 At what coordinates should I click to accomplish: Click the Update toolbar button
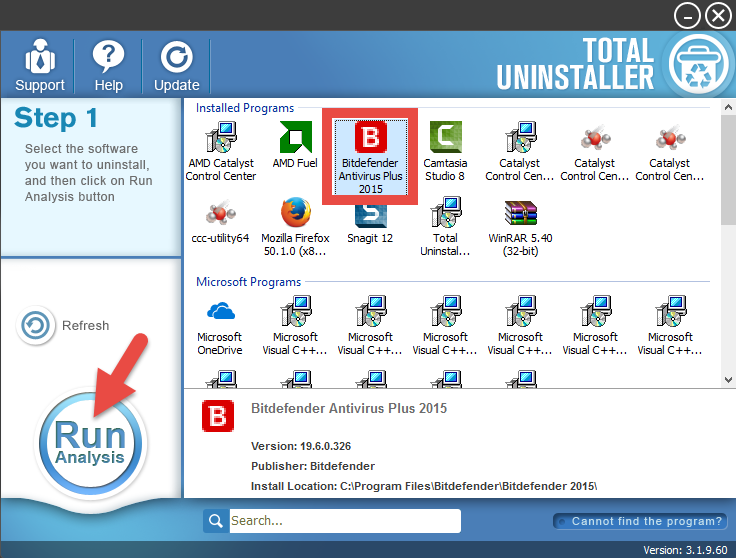click(176, 65)
